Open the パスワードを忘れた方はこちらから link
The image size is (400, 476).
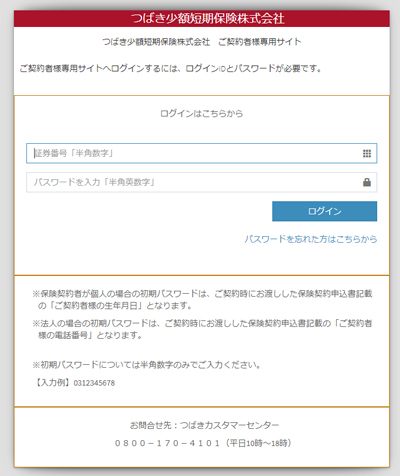point(311,239)
